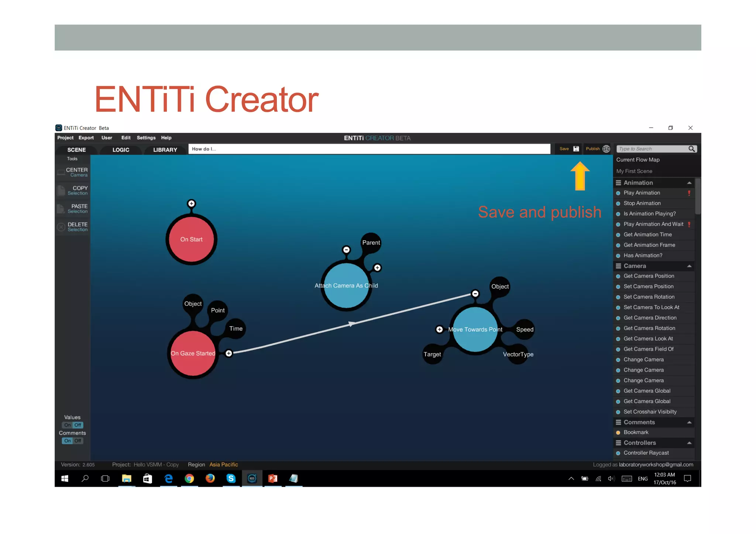
Task: Click the Target parameter bubble
Action: (432, 354)
